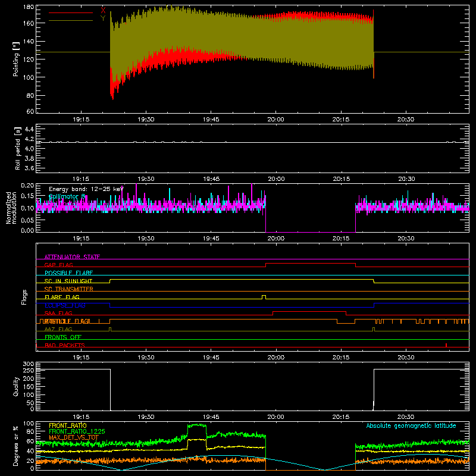Click the 'Flags' axis title
This screenshot has height=476, width=476.
[x=24, y=297]
